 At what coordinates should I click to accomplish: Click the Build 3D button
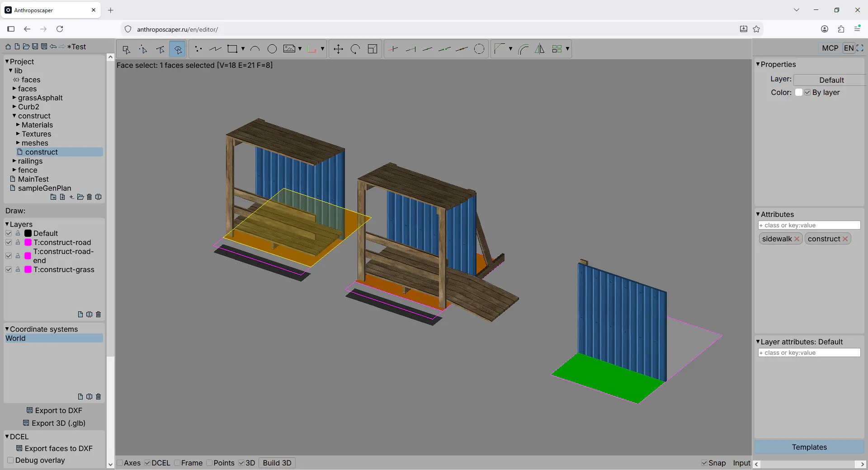(277, 463)
